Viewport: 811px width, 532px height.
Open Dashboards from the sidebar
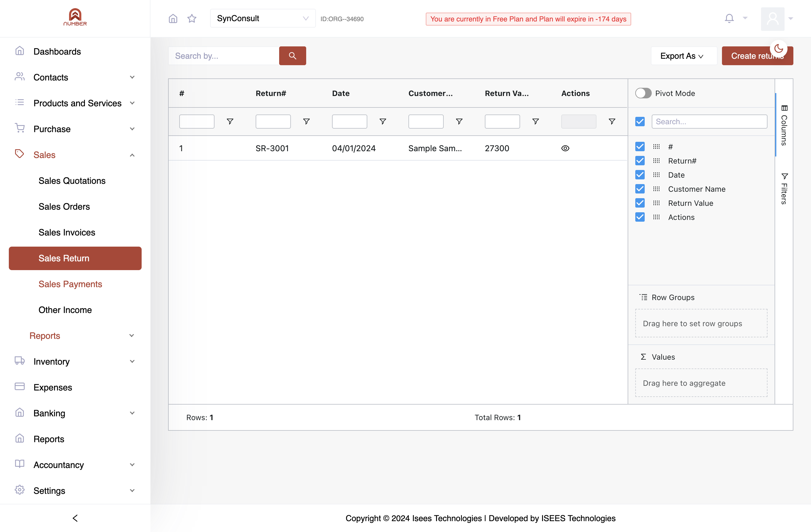[x=57, y=51]
